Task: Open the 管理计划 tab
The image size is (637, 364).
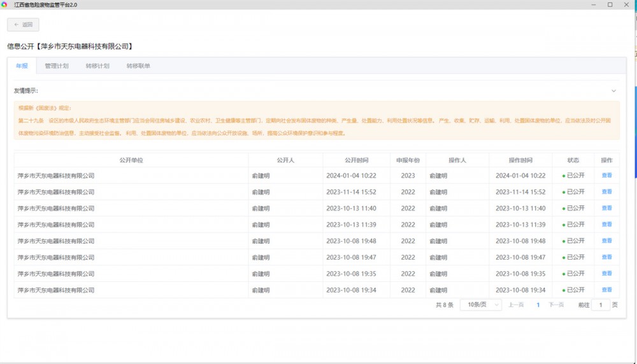Action: 57,66
